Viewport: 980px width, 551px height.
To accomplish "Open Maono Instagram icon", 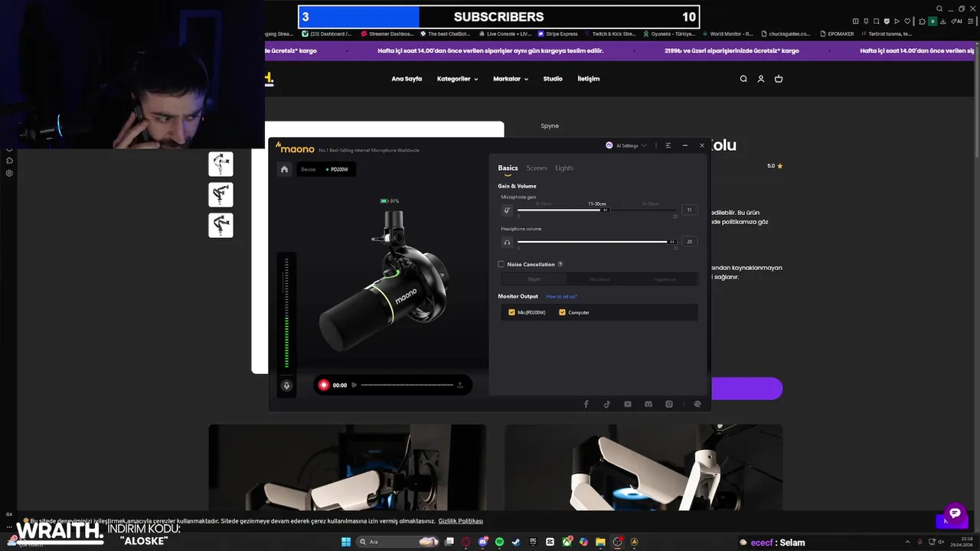I will coord(669,404).
